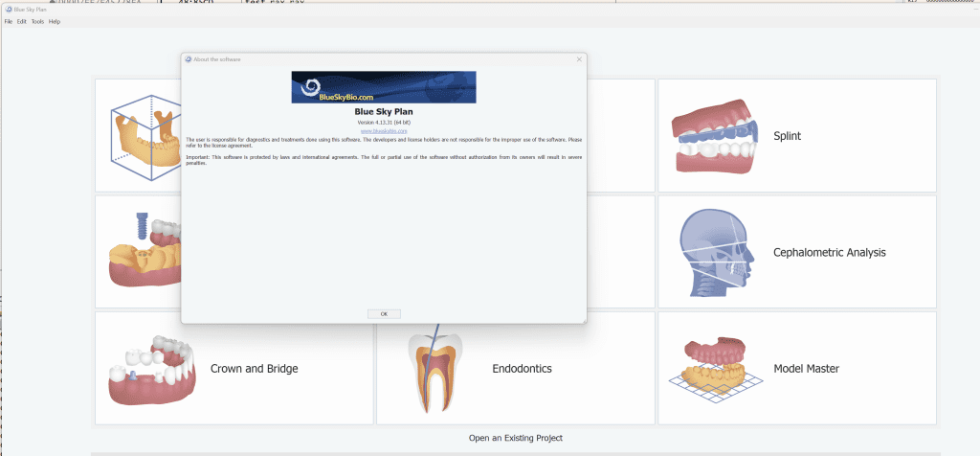Follow the www.blueskybio.com link
Image resolution: width=980 pixels, height=456 pixels.
(x=384, y=130)
